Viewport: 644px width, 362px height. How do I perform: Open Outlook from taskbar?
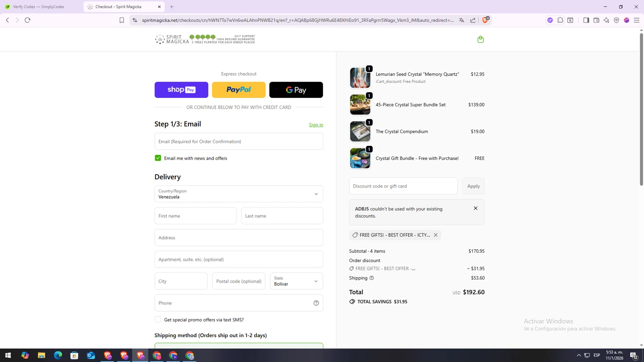point(91,355)
